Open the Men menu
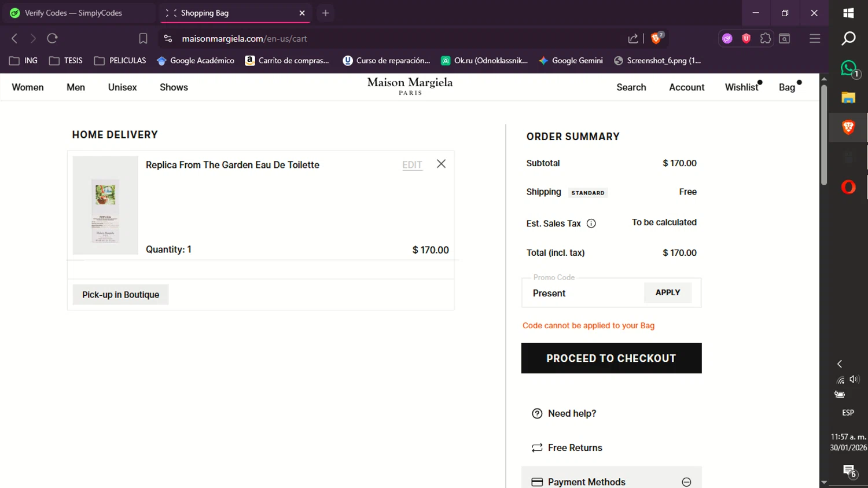The height and width of the screenshot is (488, 868). click(76, 87)
